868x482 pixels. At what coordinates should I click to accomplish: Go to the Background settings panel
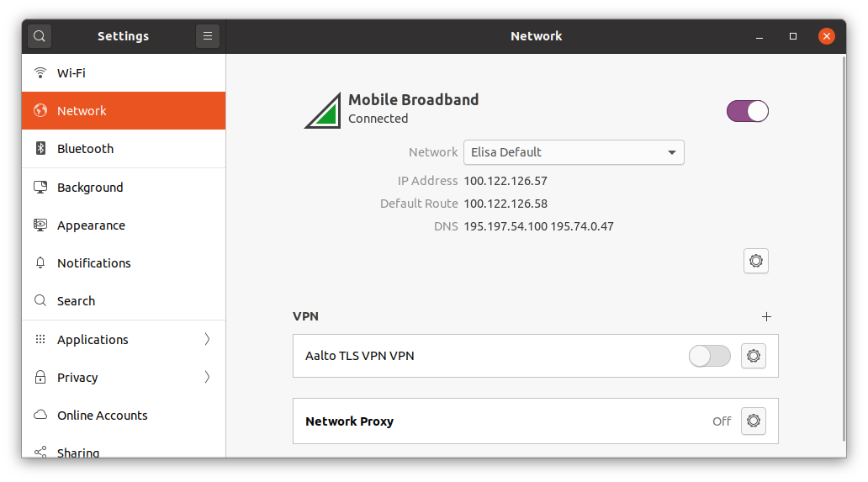pyautogui.click(x=90, y=188)
